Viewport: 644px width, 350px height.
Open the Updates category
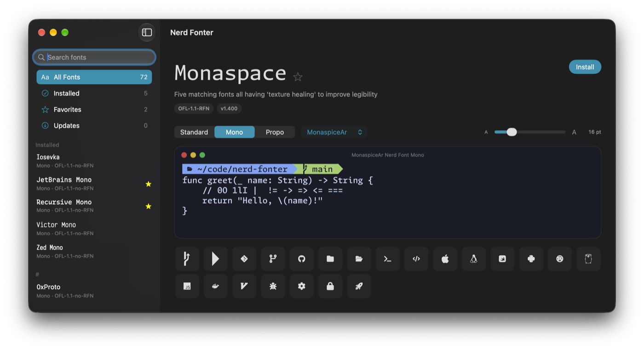(x=94, y=126)
